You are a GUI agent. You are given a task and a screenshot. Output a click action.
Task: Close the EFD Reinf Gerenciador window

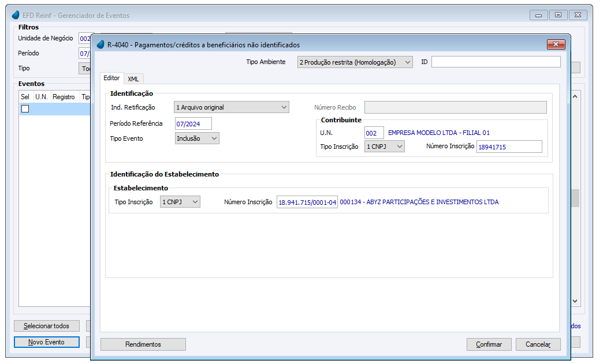(578, 15)
